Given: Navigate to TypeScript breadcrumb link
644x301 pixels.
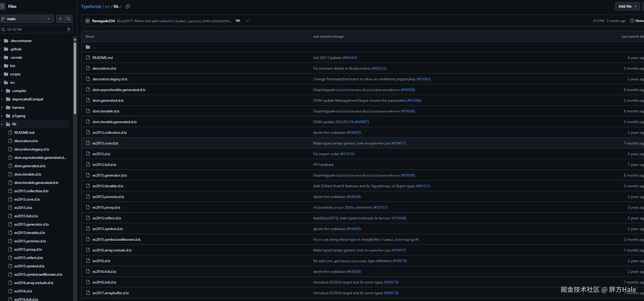Looking at the screenshot, I should click(91, 6).
